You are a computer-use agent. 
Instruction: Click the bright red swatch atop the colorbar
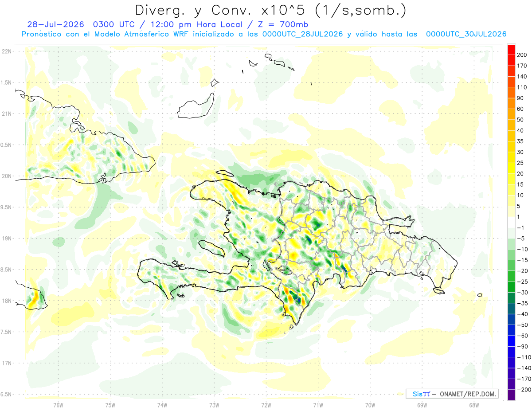(x=511, y=50)
